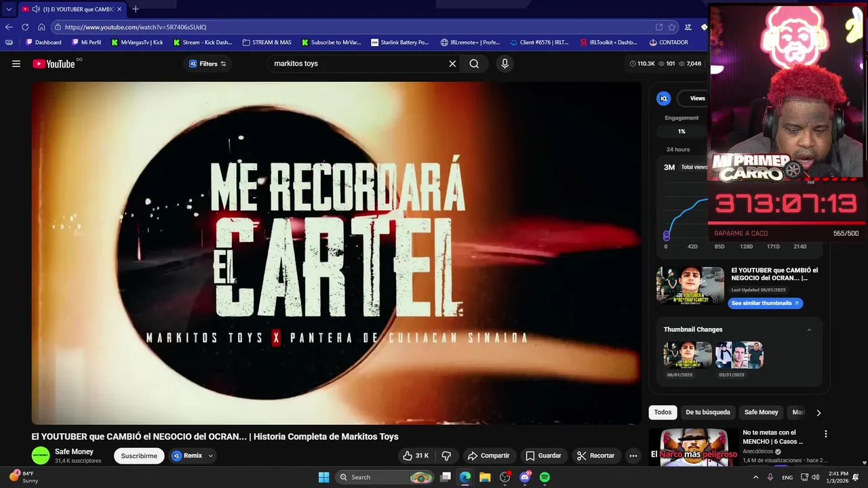The height and width of the screenshot is (488, 868).
Task: Open the 06/01/2025 thumbnail change image
Action: (x=688, y=355)
